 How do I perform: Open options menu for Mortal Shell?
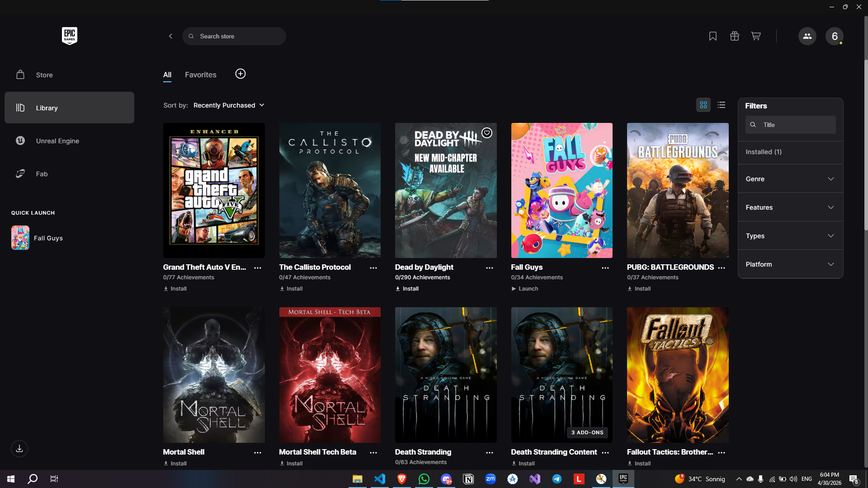[x=258, y=453]
